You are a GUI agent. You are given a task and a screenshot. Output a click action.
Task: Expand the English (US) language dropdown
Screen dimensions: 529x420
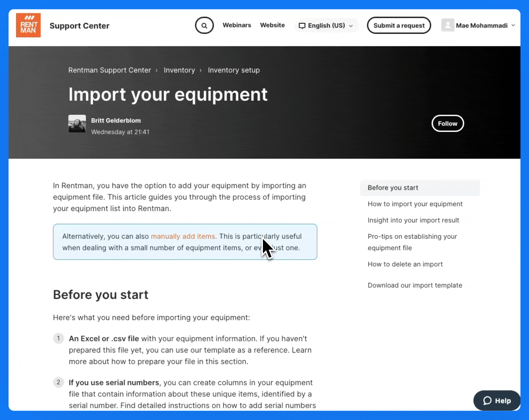tap(326, 26)
